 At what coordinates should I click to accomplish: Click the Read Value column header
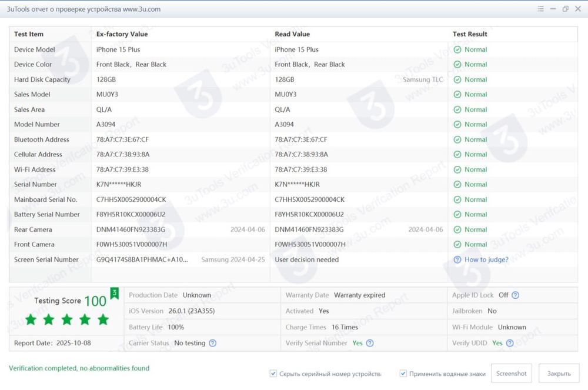click(292, 34)
